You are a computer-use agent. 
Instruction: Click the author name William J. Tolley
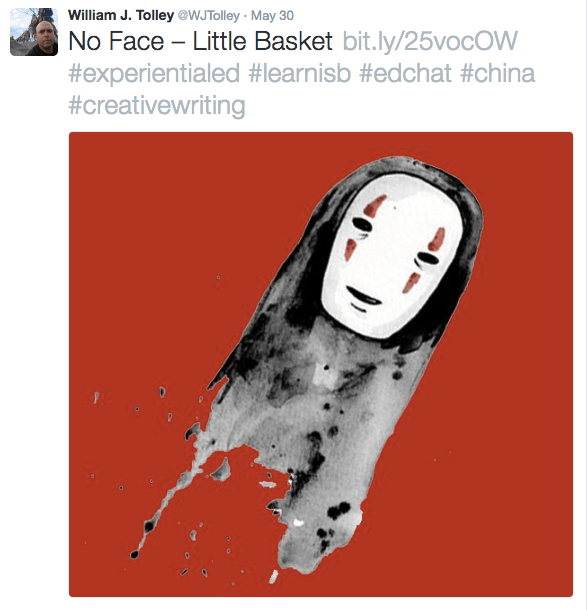point(121,16)
